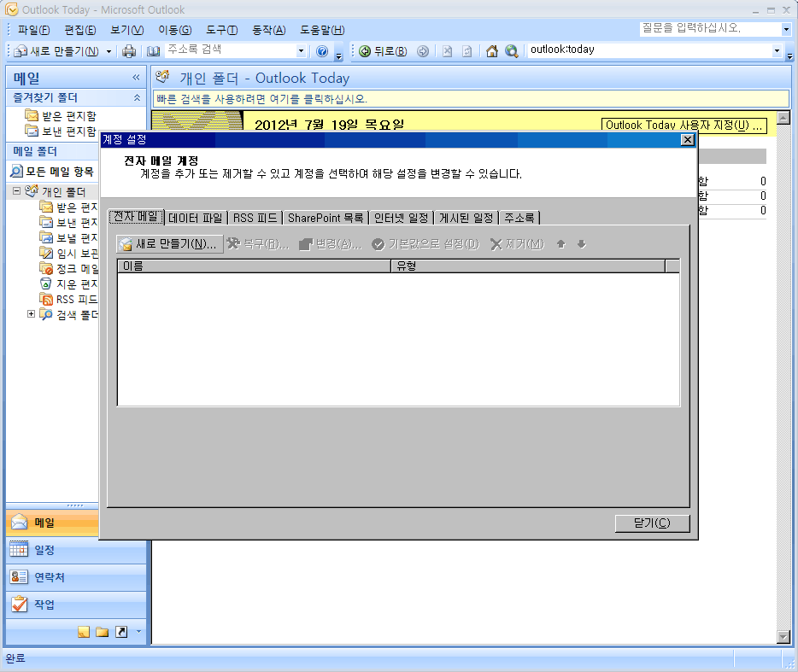Click Outlook Today 사용자 지정(U) button
Screen dimensions: 798x672
pyautogui.click(x=684, y=126)
